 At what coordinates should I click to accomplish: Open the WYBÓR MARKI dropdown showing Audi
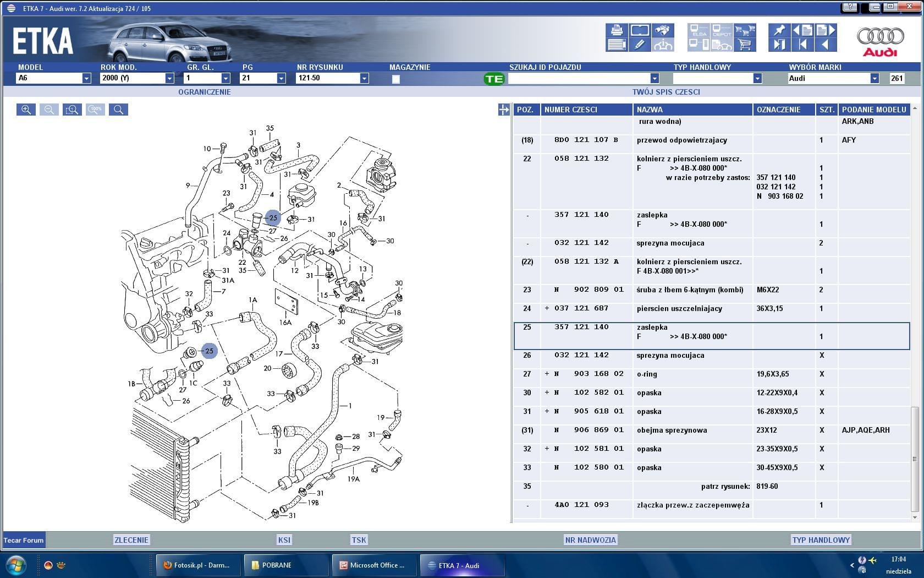[x=875, y=78]
